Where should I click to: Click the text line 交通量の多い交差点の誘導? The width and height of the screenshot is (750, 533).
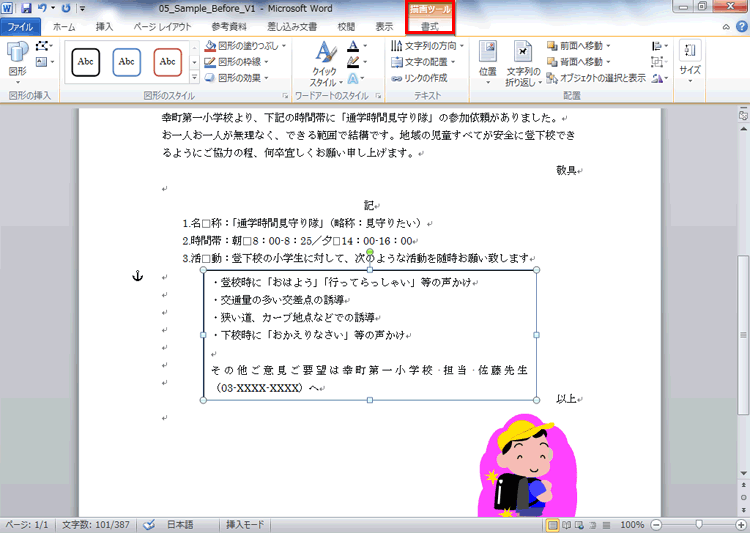tap(282, 300)
